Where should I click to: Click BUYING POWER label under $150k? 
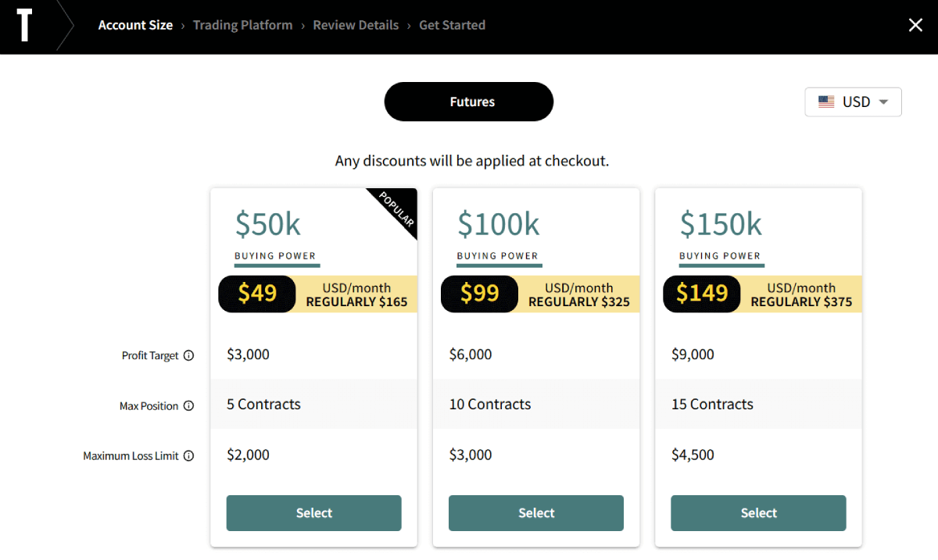pos(720,255)
